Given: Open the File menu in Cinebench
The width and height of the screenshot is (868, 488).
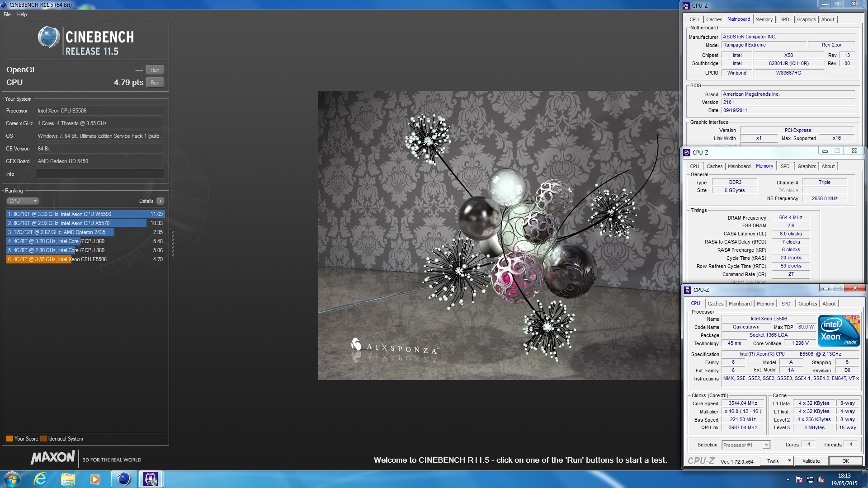Looking at the screenshot, I should [x=7, y=14].
